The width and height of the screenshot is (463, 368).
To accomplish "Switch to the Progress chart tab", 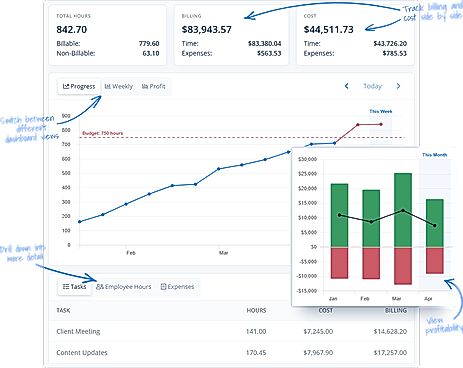I will [x=79, y=87].
